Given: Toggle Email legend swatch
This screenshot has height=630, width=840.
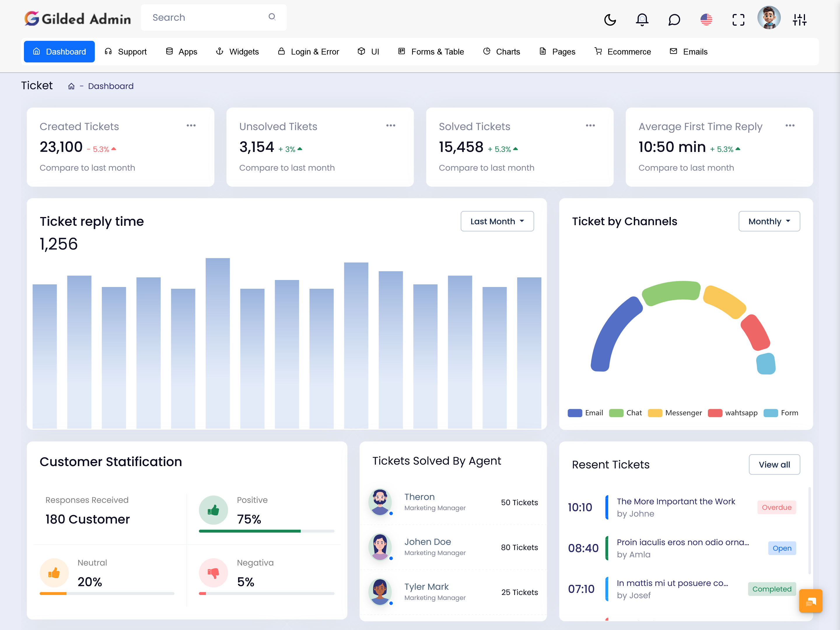Looking at the screenshot, I should pos(575,413).
